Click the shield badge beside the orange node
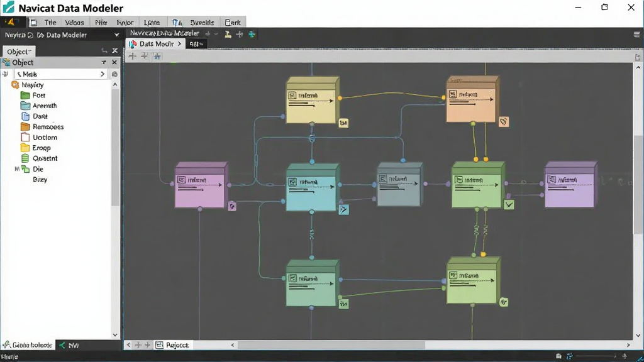Screen dimensions: 644x362 (504, 121)
